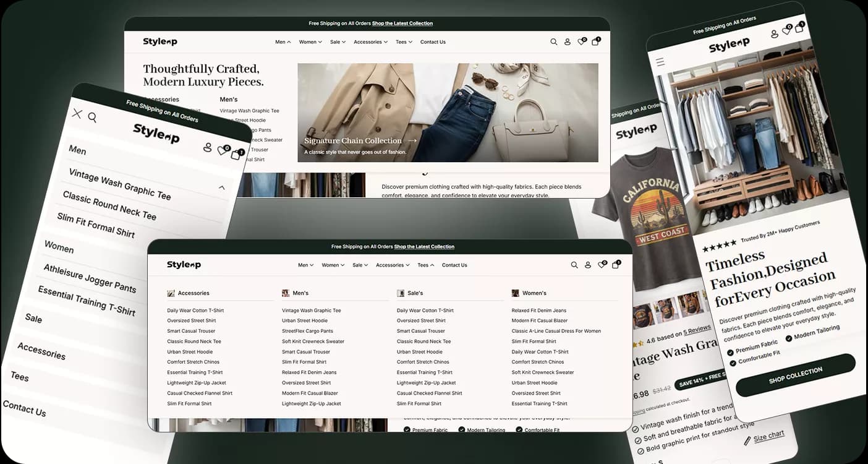Click Styleup logo in bottom desktop window
Viewport: 868px width, 464px height.
tap(184, 265)
